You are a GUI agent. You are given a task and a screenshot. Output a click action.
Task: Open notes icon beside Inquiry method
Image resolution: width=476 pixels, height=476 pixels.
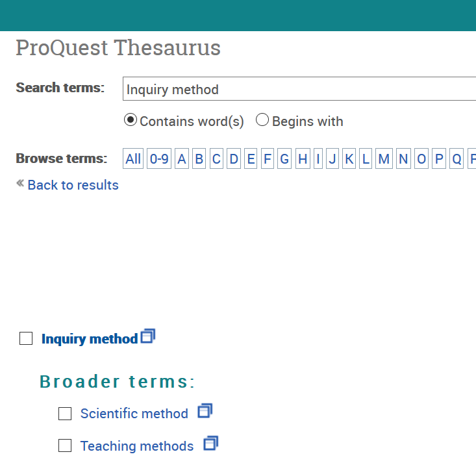[x=148, y=336]
